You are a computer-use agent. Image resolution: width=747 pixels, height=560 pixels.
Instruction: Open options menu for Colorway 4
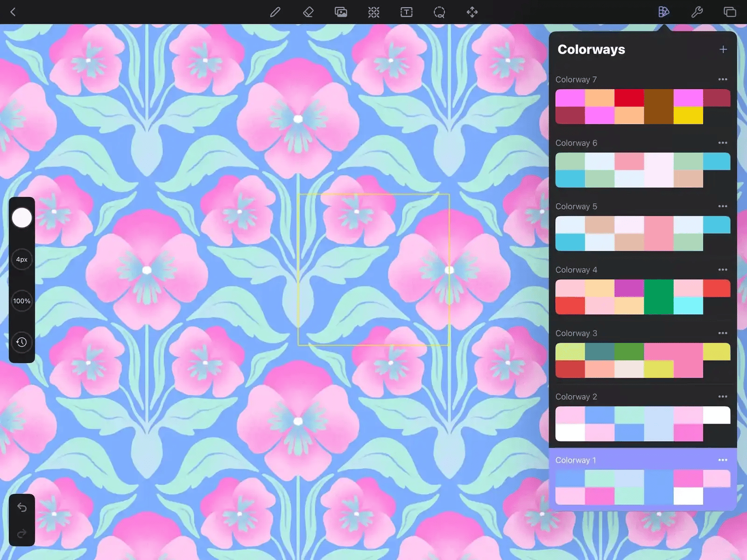pos(723,270)
